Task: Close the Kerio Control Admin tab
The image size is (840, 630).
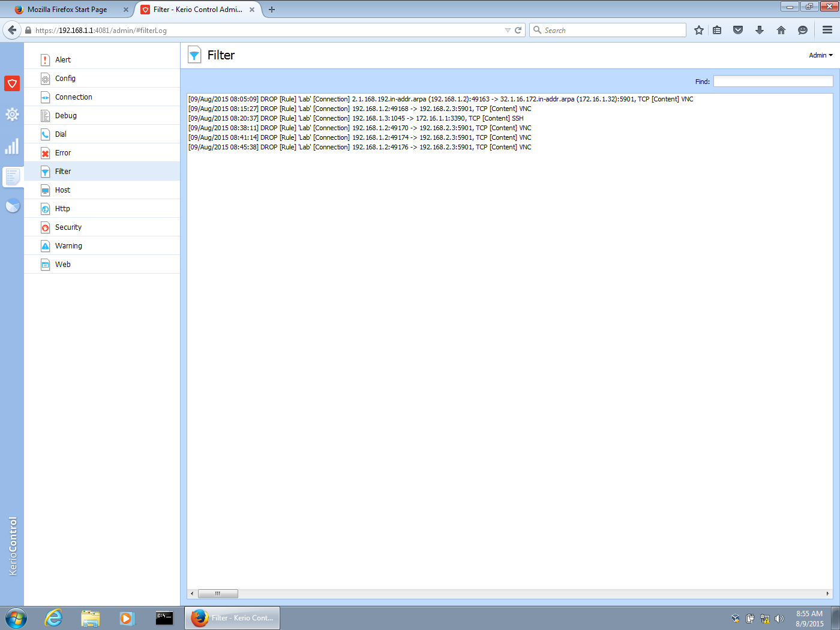Action: 252,10
